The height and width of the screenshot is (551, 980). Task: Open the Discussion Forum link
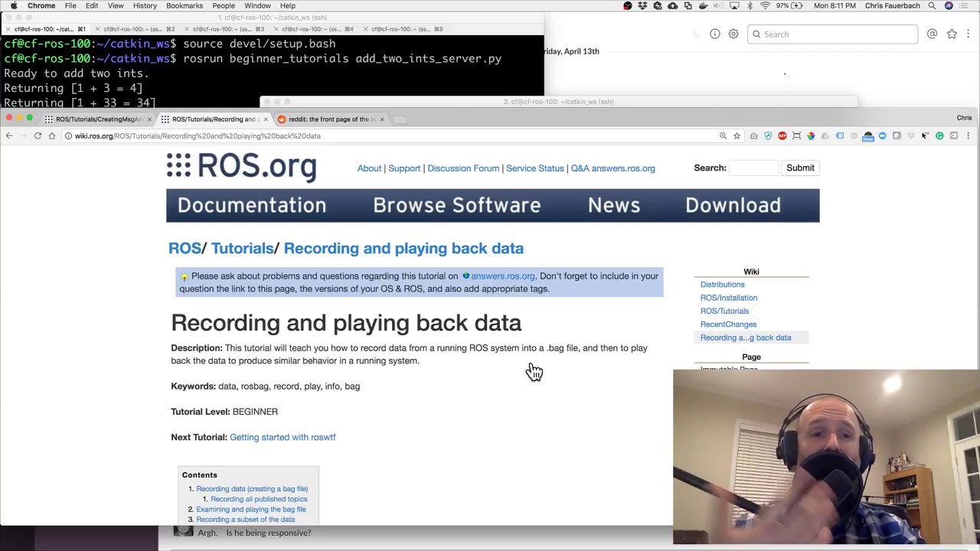pyautogui.click(x=463, y=168)
